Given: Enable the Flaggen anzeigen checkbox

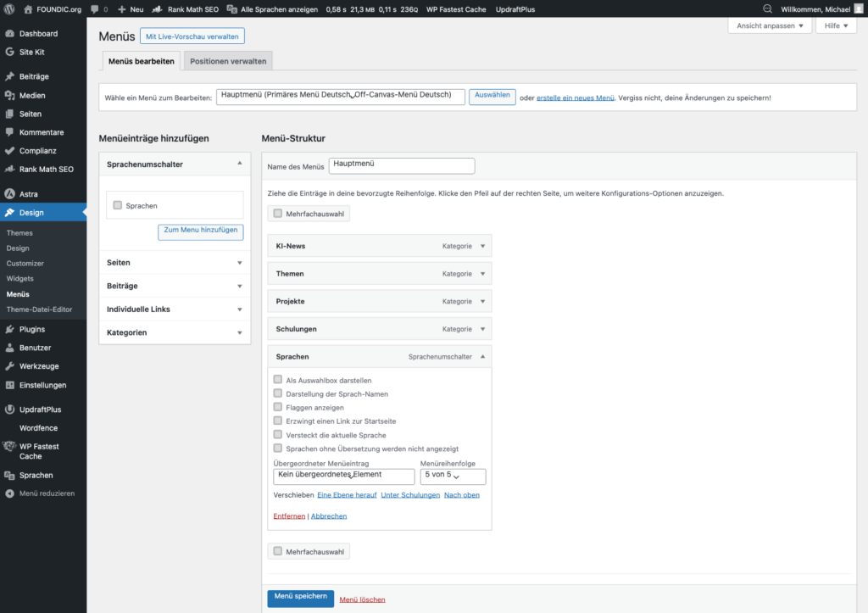Looking at the screenshot, I should pos(278,407).
